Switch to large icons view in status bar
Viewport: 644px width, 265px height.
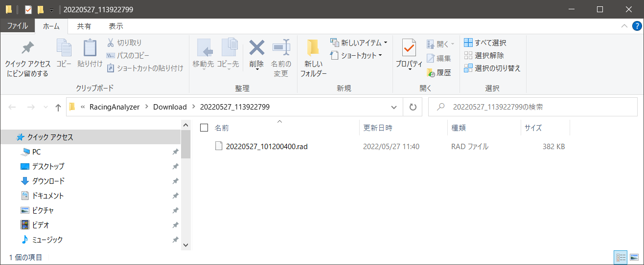(634, 257)
